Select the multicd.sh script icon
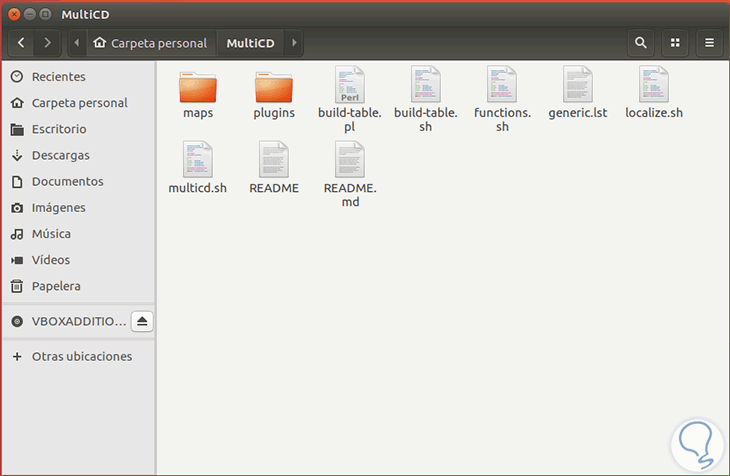Screen dimensions: 730x476 click(x=198, y=159)
